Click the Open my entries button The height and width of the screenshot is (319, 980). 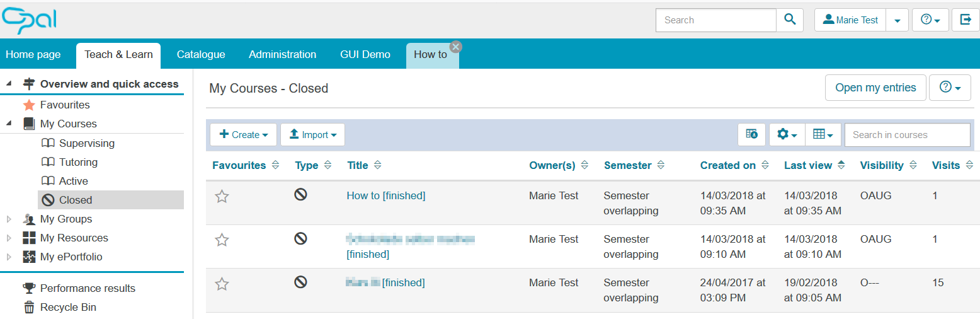(875, 88)
